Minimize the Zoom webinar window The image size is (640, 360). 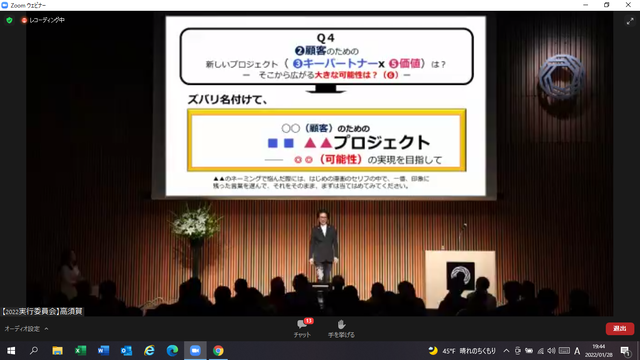point(586,5)
